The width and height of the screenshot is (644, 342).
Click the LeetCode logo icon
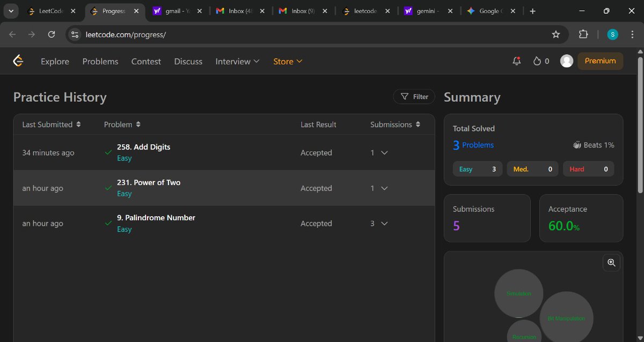tap(18, 61)
